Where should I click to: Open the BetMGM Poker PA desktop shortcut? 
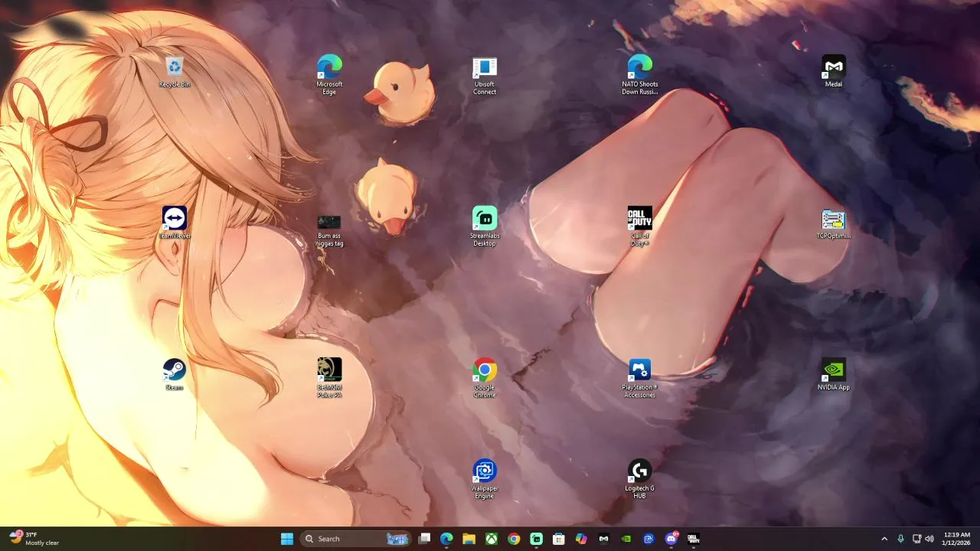(329, 378)
